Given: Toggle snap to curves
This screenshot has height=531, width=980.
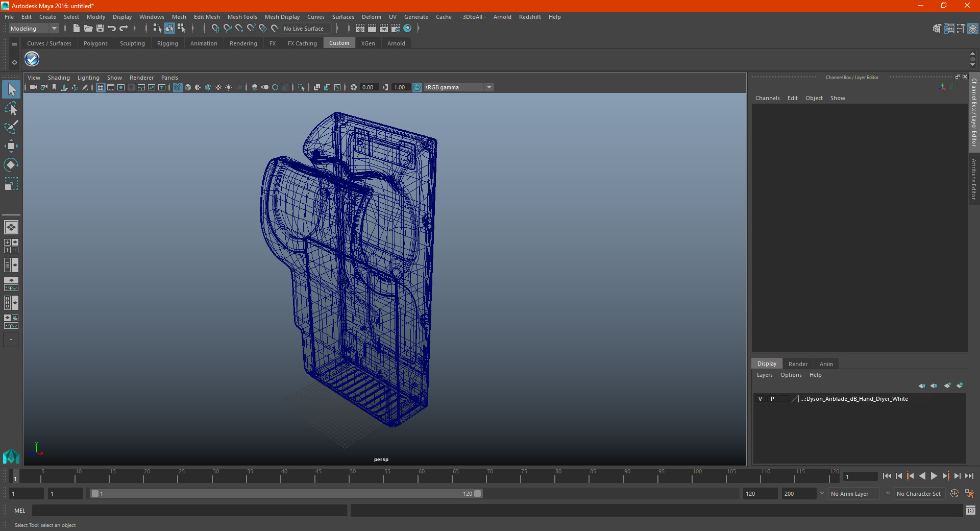Looking at the screenshot, I should [x=228, y=29].
